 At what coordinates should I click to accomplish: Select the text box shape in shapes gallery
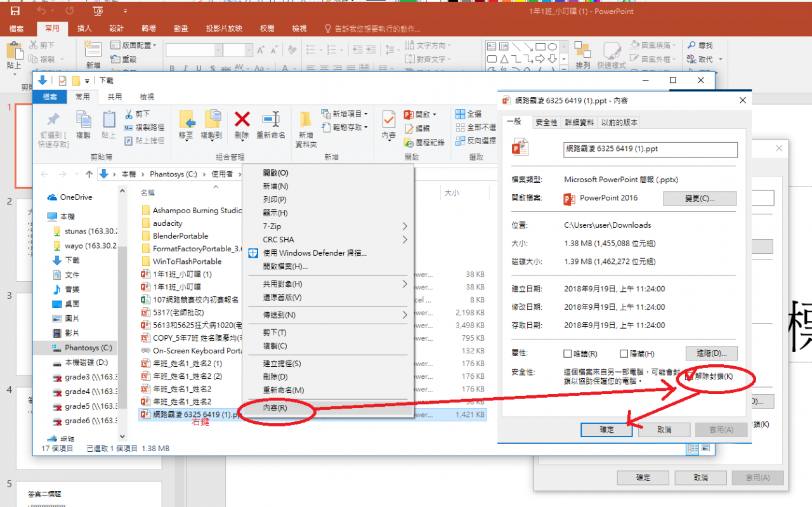pos(492,46)
